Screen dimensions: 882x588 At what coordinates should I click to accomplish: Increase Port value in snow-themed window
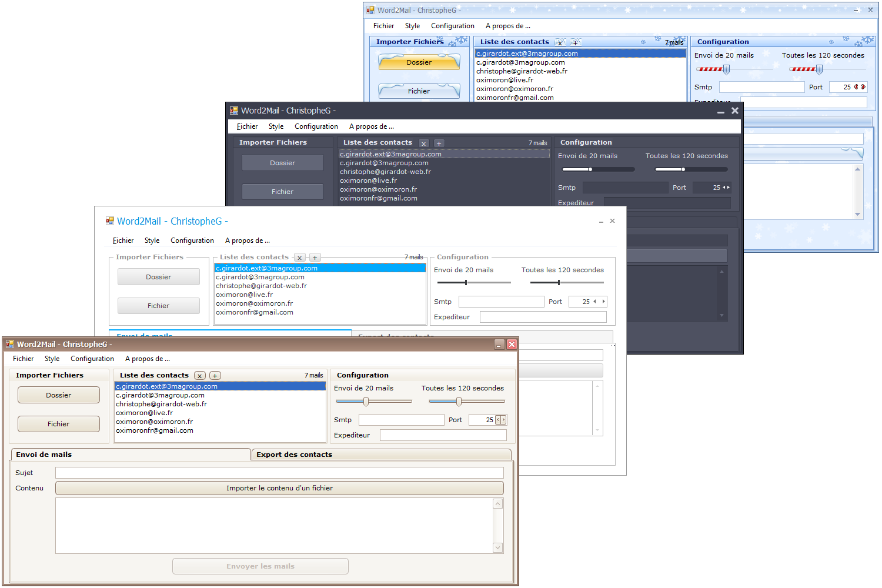[x=863, y=87]
